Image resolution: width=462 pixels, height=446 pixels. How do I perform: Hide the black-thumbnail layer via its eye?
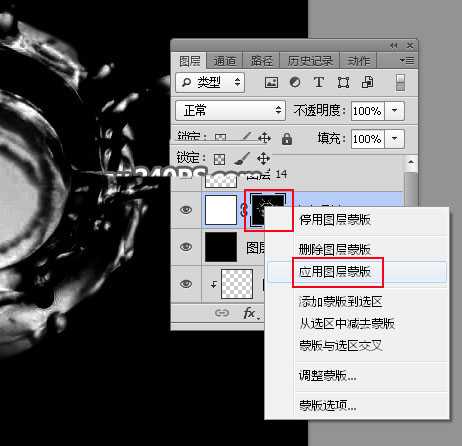point(186,247)
